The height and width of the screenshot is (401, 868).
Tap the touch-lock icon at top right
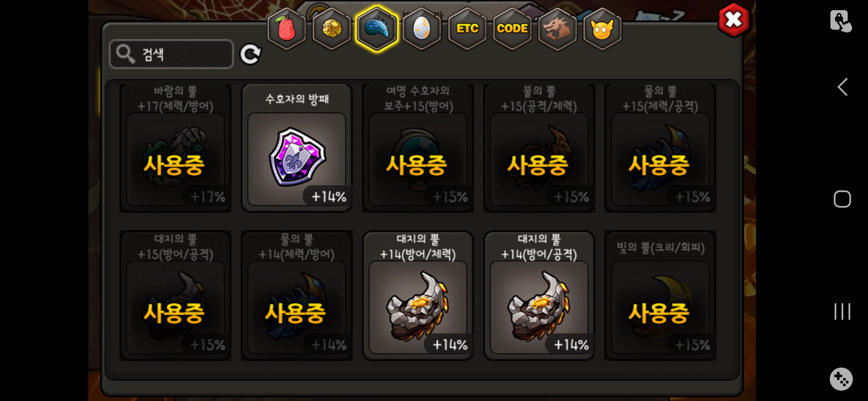coord(841,21)
